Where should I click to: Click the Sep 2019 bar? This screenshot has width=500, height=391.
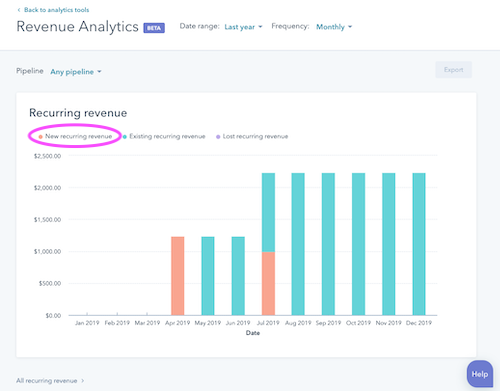point(328,244)
